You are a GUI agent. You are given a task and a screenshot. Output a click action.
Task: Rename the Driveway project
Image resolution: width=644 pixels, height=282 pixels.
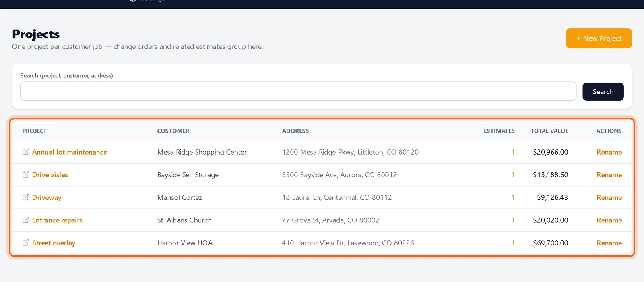click(x=609, y=197)
